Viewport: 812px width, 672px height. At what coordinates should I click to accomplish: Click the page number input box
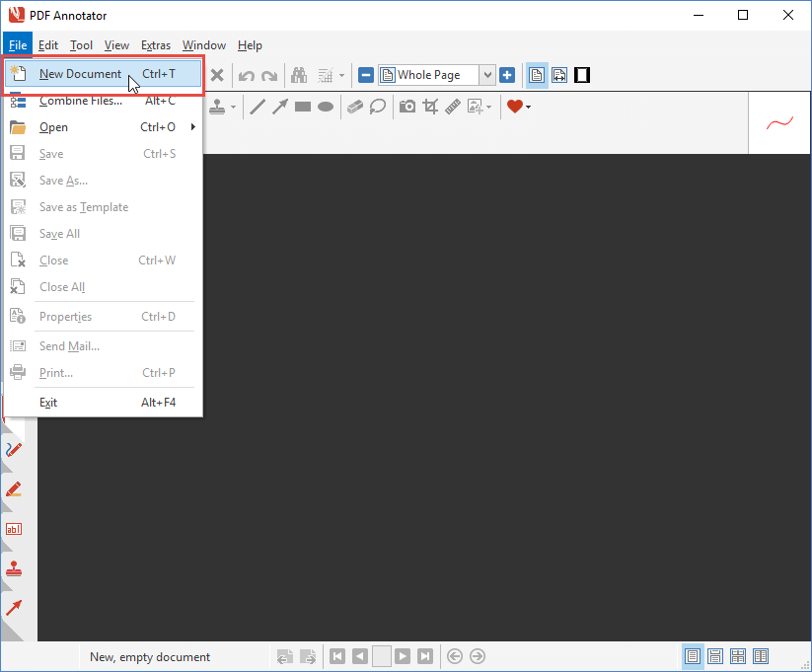point(382,656)
